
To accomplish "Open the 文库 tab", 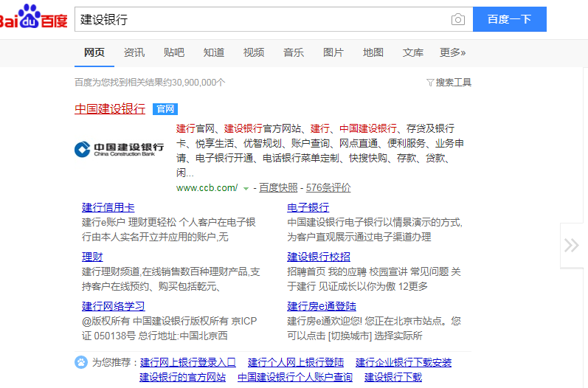I will pos(413,52).
